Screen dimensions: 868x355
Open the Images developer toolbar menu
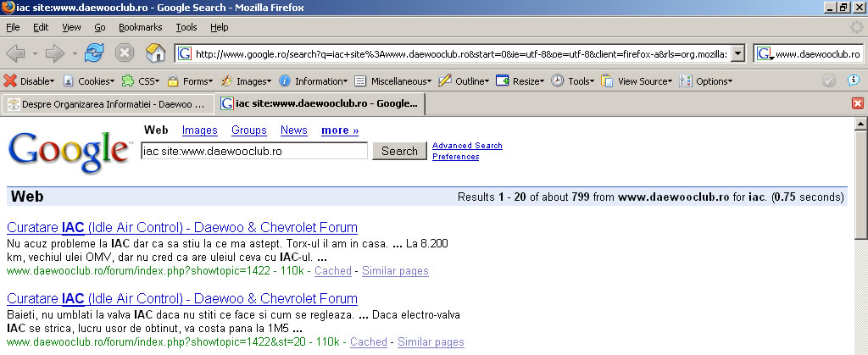tap(246, 81)
